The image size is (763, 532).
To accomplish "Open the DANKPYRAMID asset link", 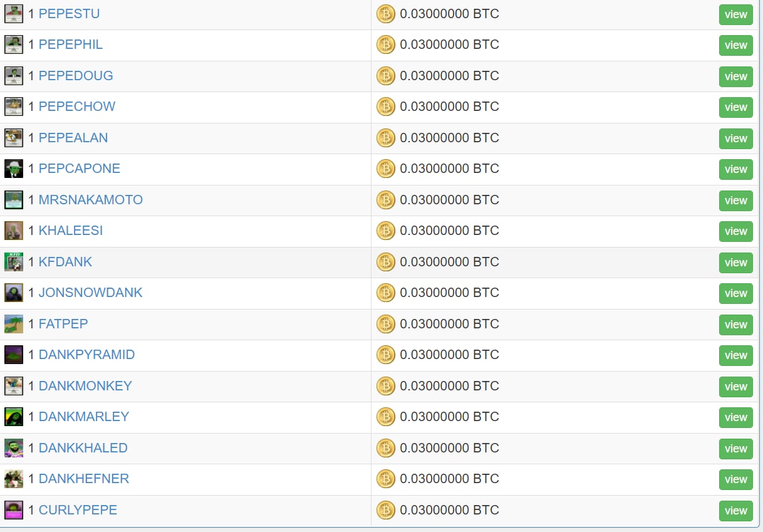I will coord(86,355).
